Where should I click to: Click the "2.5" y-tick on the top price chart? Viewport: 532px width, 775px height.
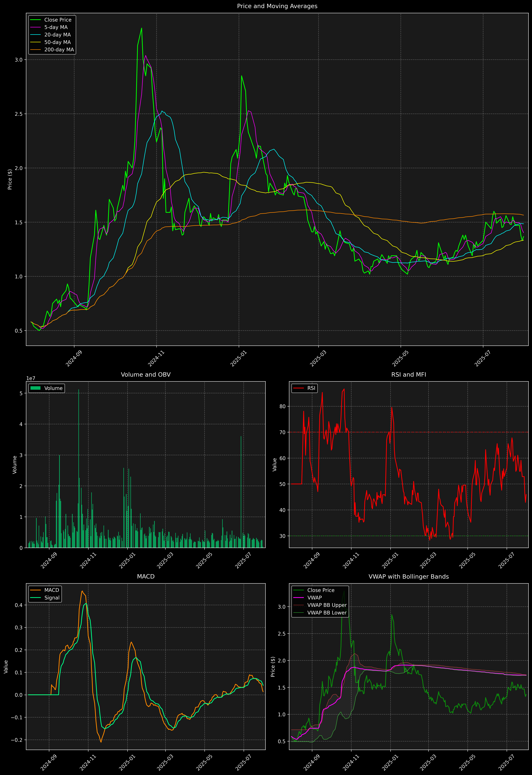(19, 114)
